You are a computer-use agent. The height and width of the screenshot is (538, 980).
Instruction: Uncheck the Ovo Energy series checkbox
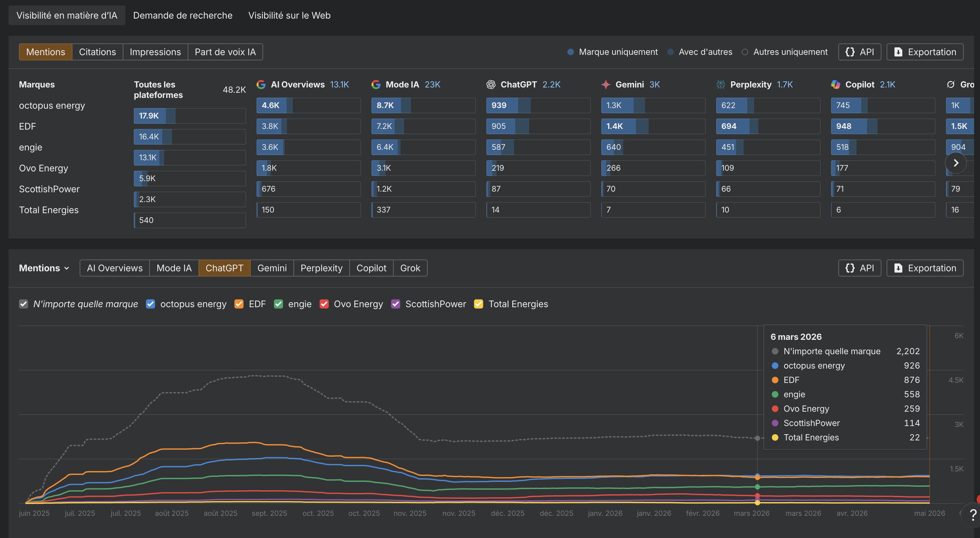(324, 304)
